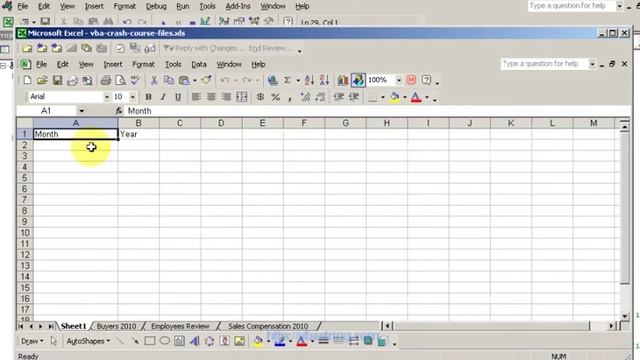This screenshot has height=360, width=640.
Task: Cut selection with the scissors icon
Action: coord(154,80)
